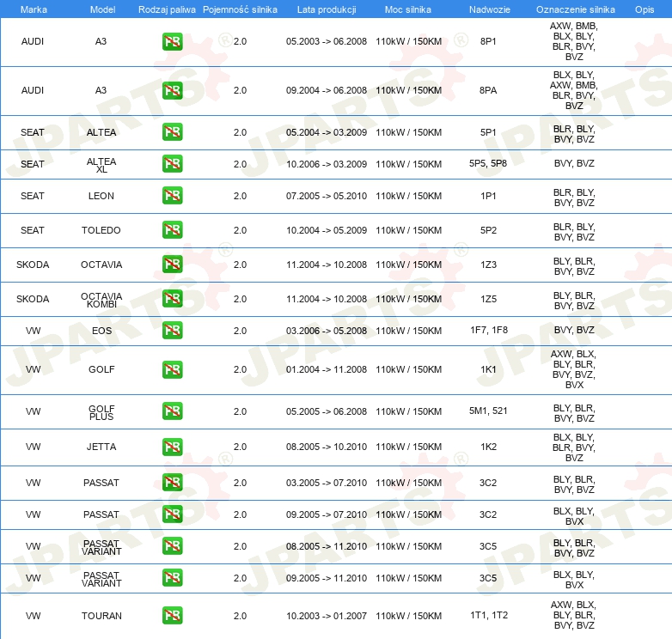
Task: Select the EOS model cell
Action: click(x=101, y=331)
